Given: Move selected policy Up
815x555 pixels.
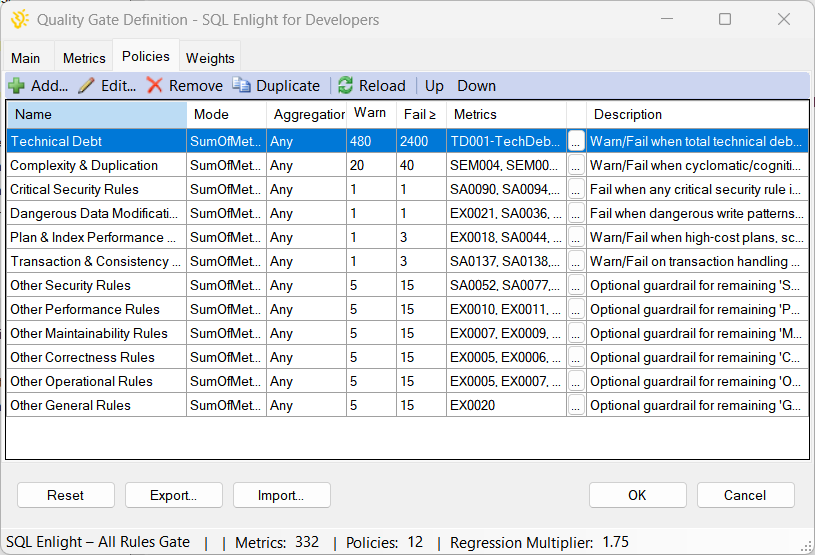Looking at the screenshot, I should [434, 85].
